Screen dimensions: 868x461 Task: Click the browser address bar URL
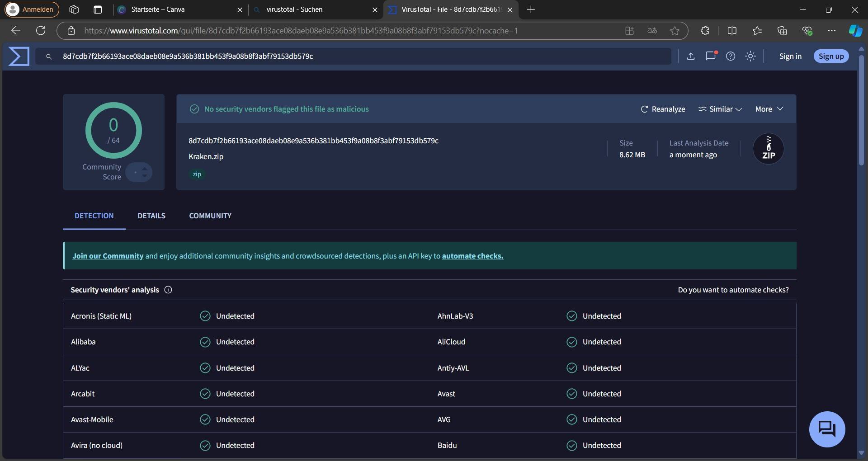[x=301, y=31]
